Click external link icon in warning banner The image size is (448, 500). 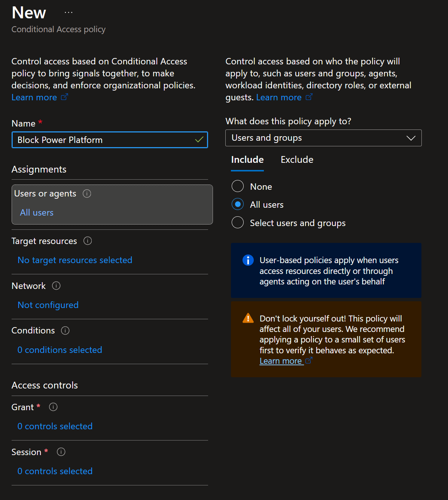coord(309,360)
